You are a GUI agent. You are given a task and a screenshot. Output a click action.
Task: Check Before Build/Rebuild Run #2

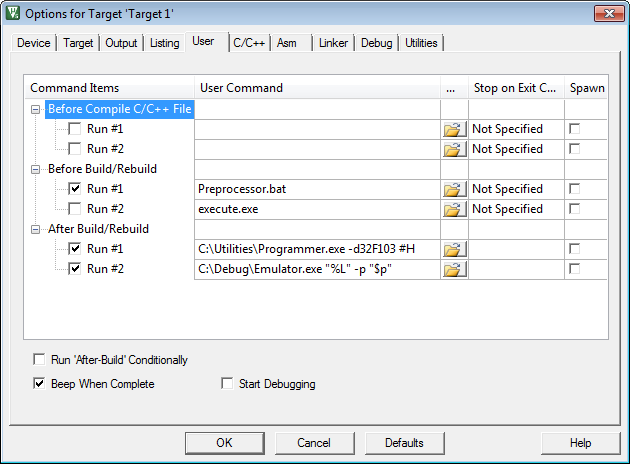pos(75,209)
